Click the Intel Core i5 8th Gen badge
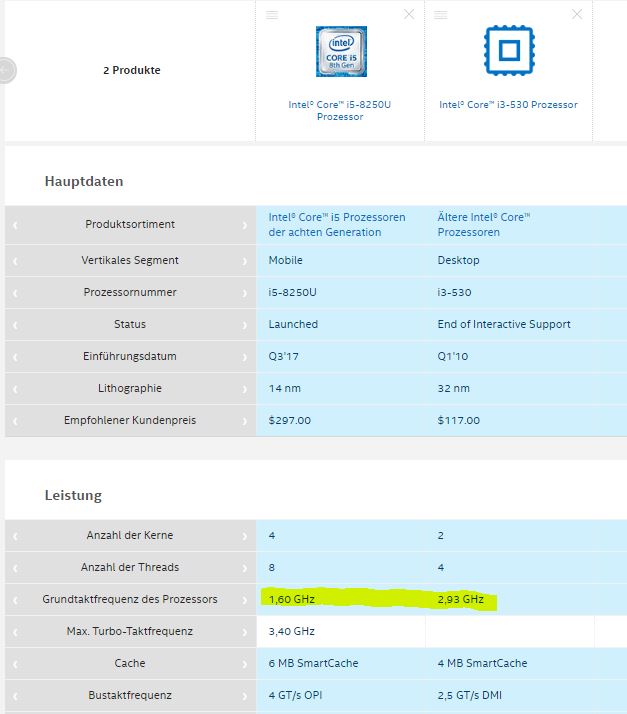Viewport: 627px width, 714px height. (x=342, y=51)
